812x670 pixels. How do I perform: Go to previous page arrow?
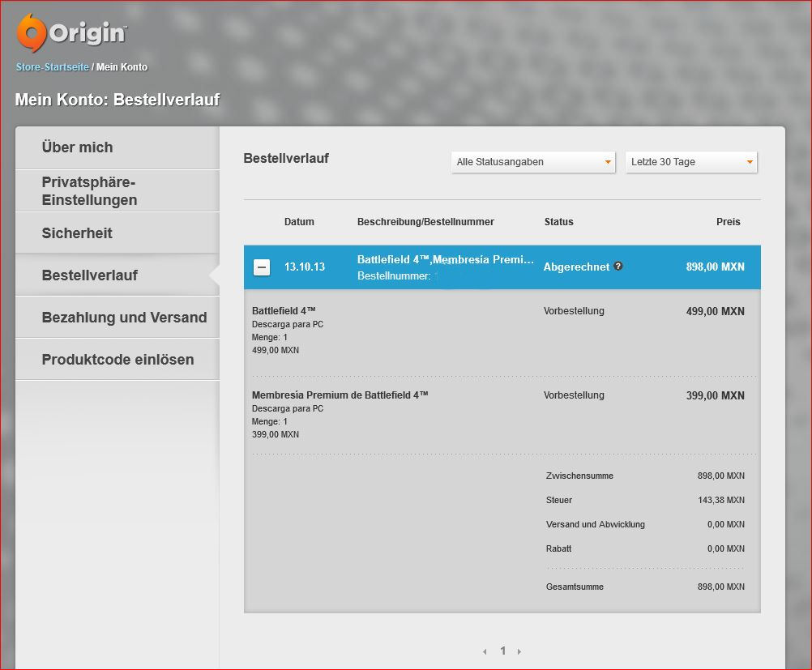pos(485,651)
